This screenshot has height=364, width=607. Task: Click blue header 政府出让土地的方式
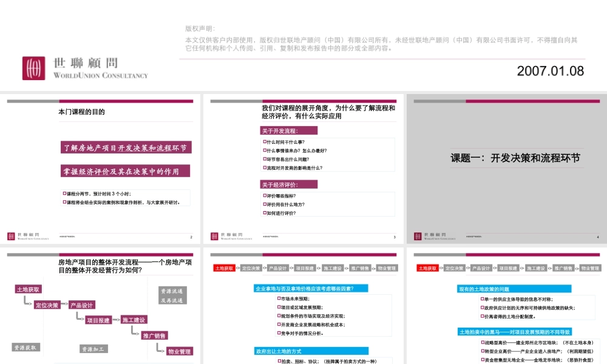pos(311,351)
